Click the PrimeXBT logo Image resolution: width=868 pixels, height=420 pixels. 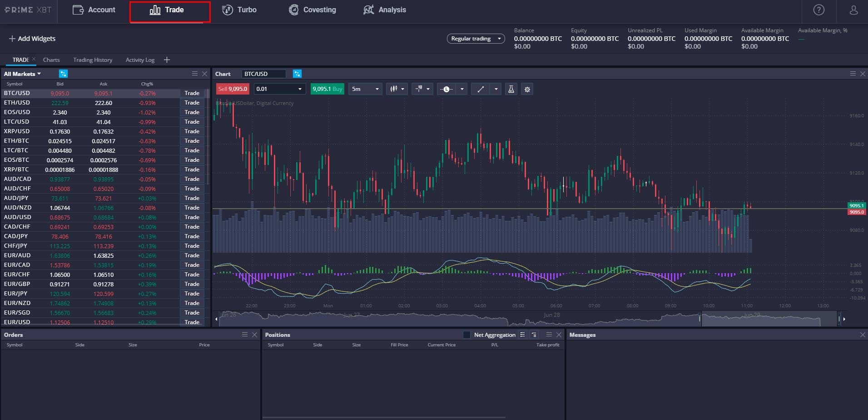point(28,10)
